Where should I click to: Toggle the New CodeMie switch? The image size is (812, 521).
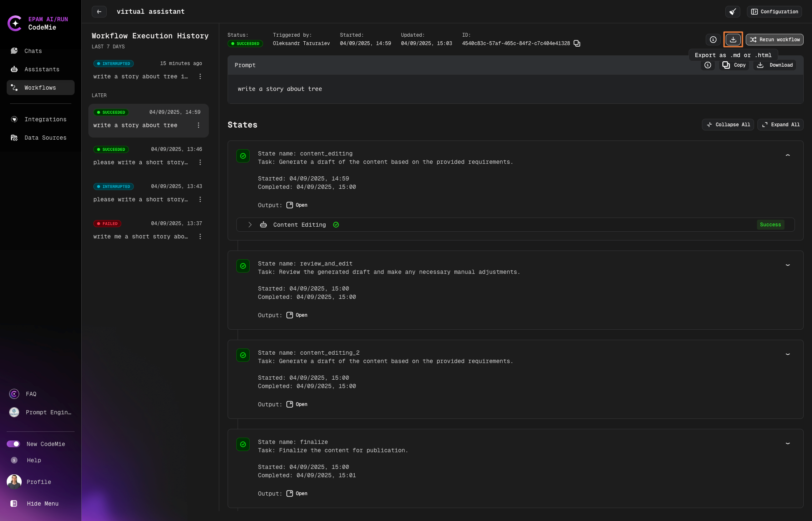(x=13, y=444)
